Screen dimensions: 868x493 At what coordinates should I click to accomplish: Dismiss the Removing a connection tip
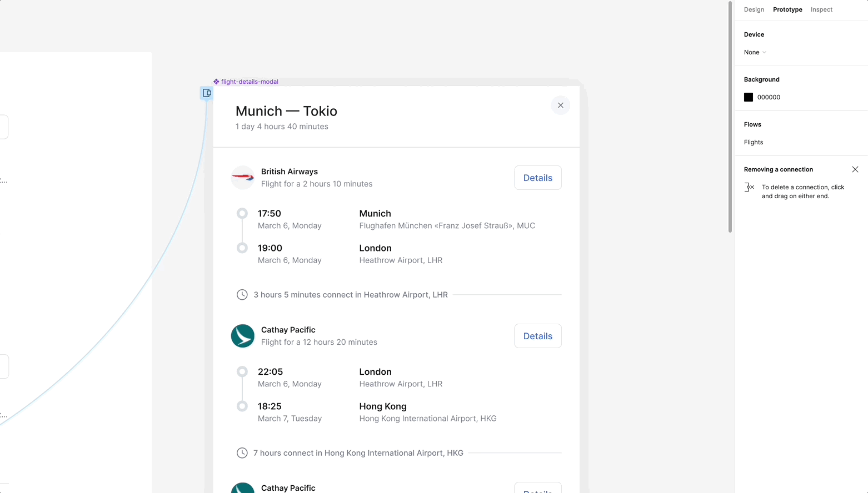coord(855,169)
